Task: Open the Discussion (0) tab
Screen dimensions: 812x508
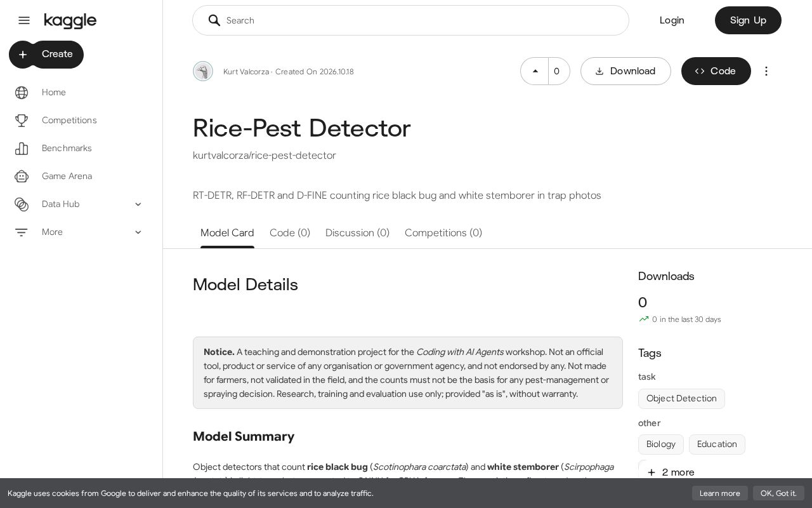Action: click(x=357, y=233)
